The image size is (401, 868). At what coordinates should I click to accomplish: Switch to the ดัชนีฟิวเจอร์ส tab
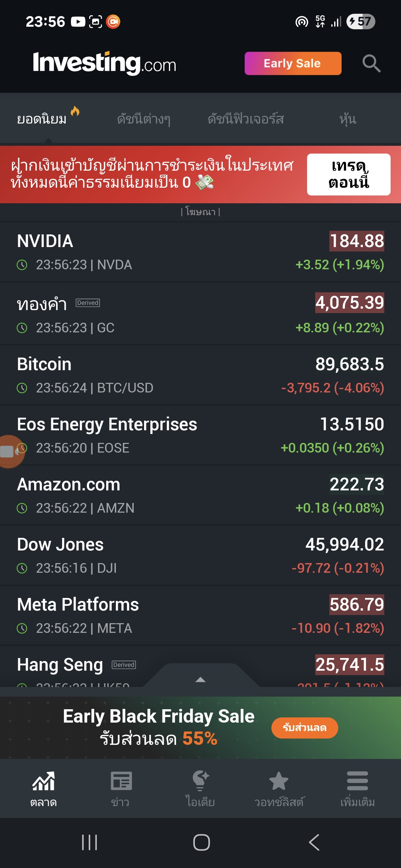coord(245,119)
